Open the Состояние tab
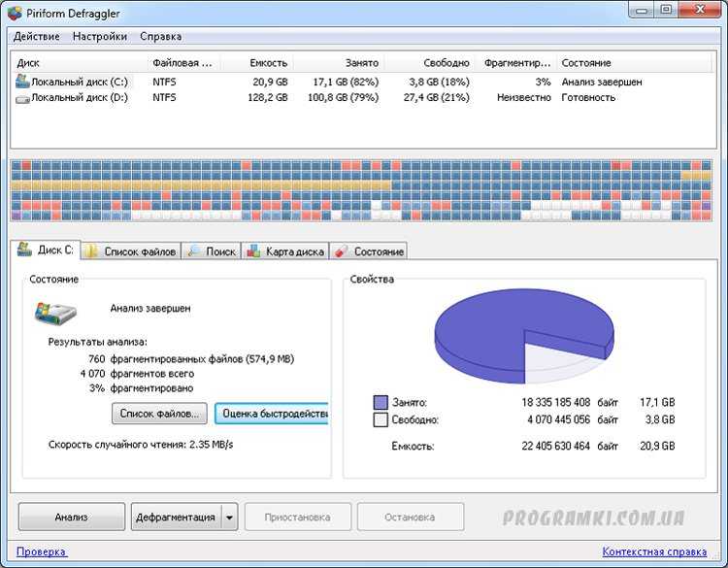This screenshot has width=728, height=568. [369, 251]
